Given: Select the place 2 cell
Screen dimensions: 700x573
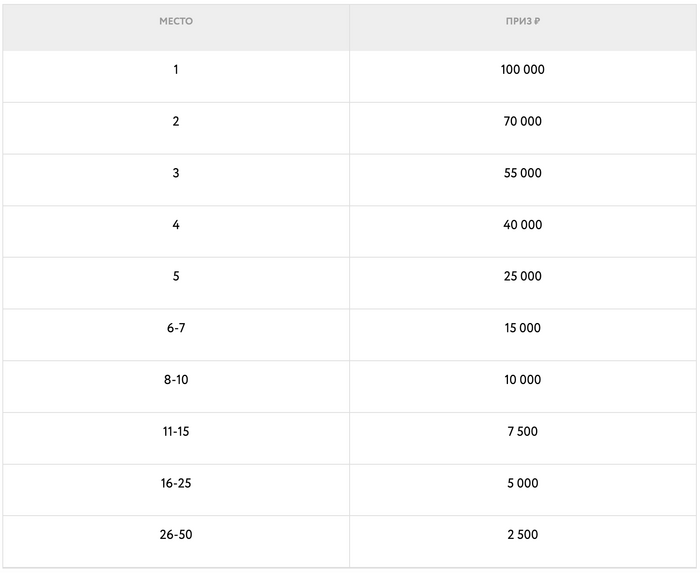Looking at the screenshot, I should 176,122.
